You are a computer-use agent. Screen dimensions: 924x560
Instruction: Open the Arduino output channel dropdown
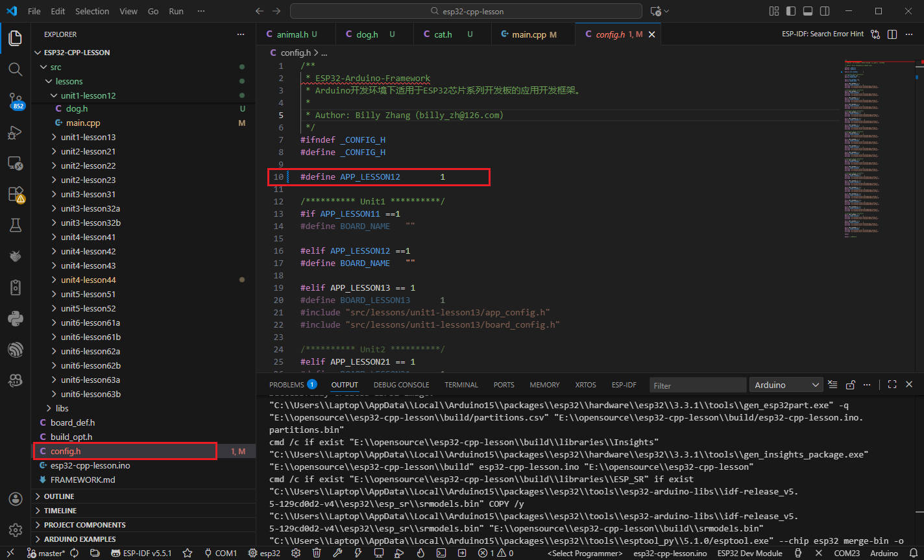click(786, 385)
